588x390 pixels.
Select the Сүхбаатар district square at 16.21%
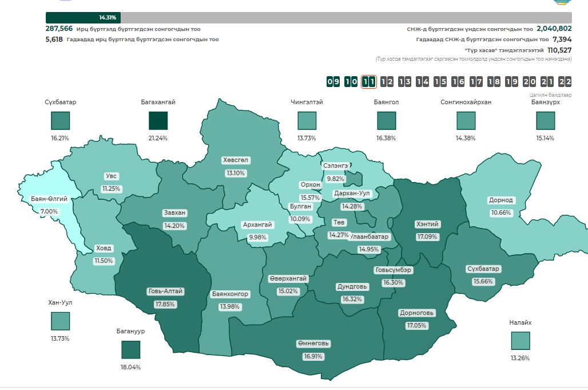(x=60, y=121)
